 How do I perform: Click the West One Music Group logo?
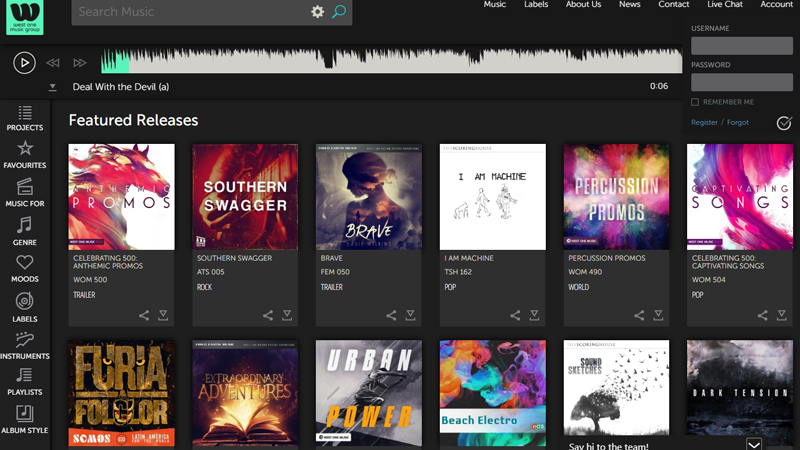[x=24, y=17]
